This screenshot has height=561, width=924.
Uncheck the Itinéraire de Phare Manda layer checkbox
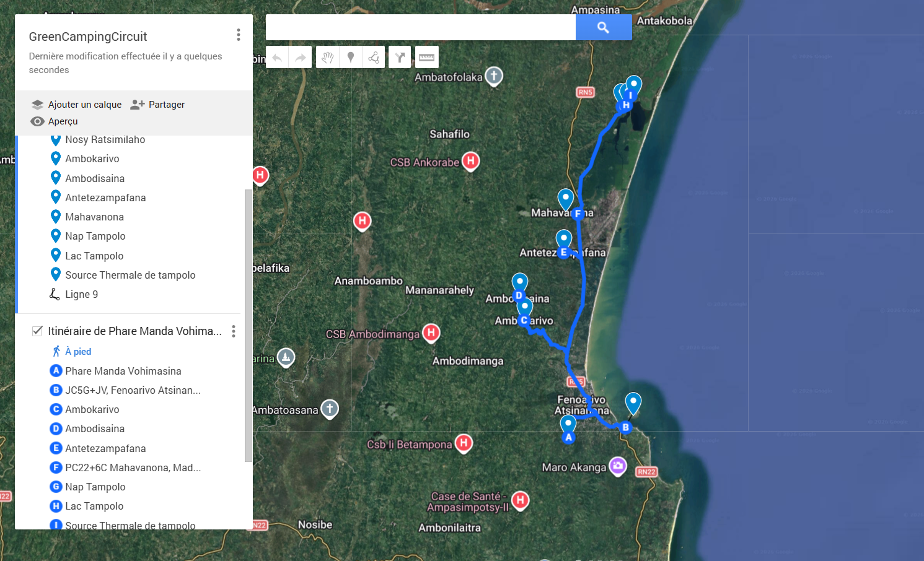(37, 331)
